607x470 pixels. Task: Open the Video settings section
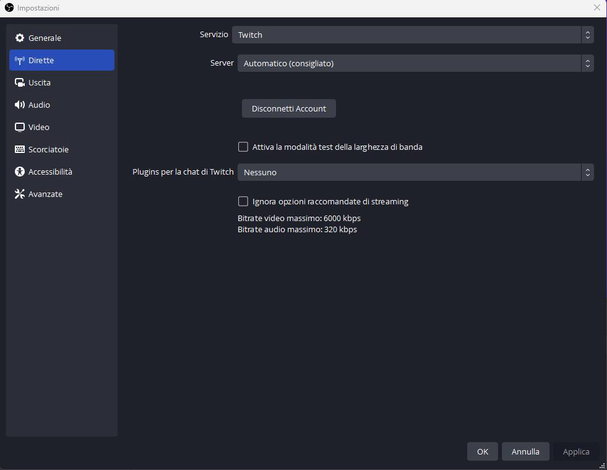[62, 127]
